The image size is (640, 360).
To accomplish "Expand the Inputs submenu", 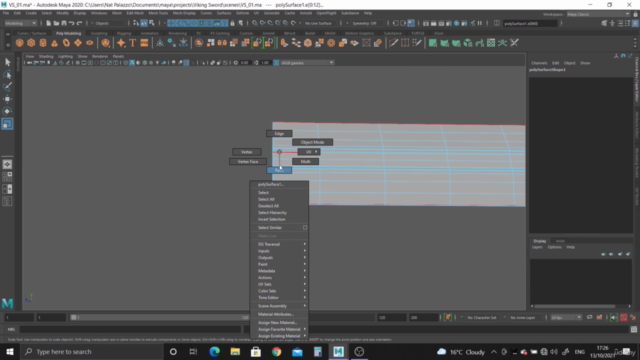I will click(280, 251).
